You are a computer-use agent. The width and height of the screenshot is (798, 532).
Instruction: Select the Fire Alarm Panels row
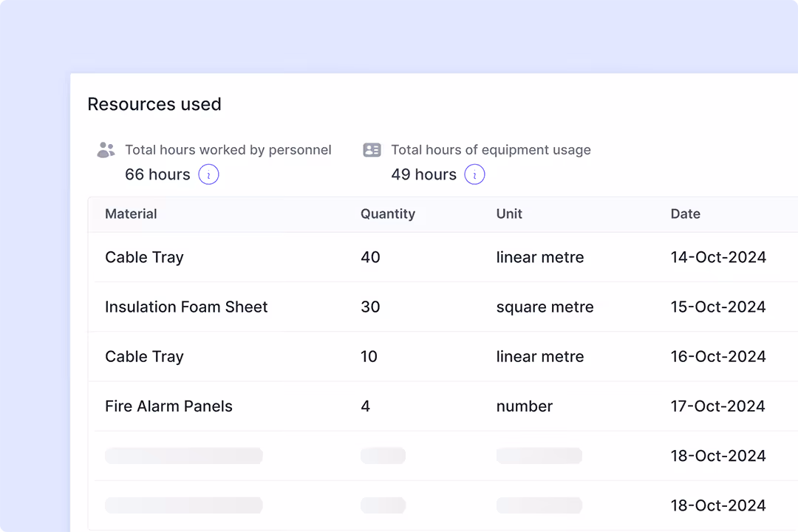click(168, 406)
